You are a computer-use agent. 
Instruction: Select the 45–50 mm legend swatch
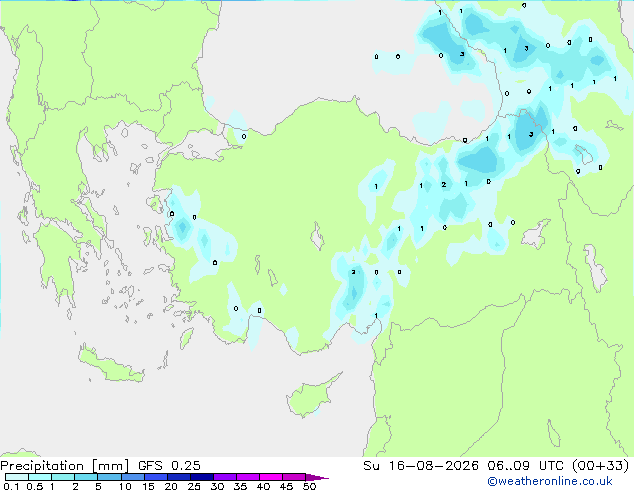(x=294, y=477)
